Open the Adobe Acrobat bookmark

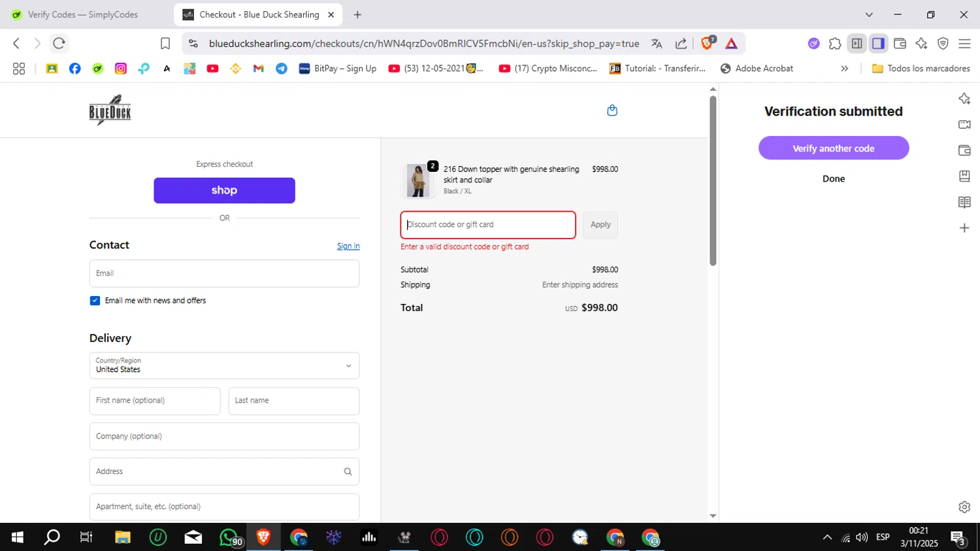(757, 68)
